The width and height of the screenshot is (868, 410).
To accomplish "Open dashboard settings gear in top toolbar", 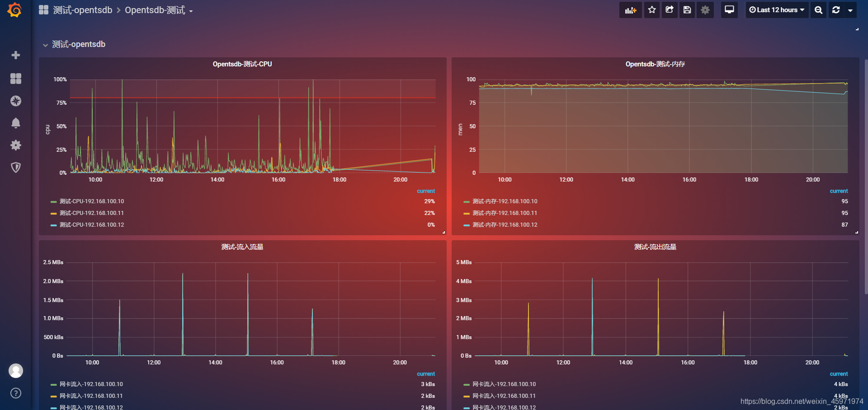I will 705,10.
